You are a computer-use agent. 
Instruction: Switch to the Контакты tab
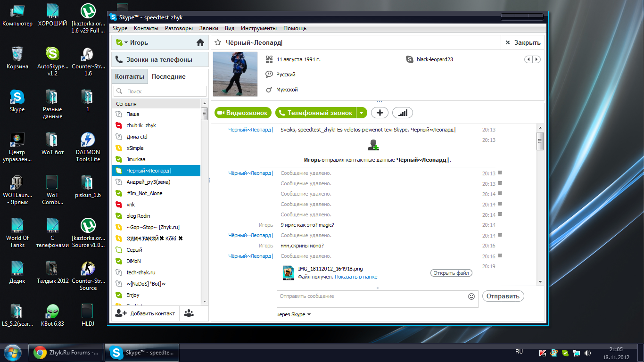pos(130,76)
